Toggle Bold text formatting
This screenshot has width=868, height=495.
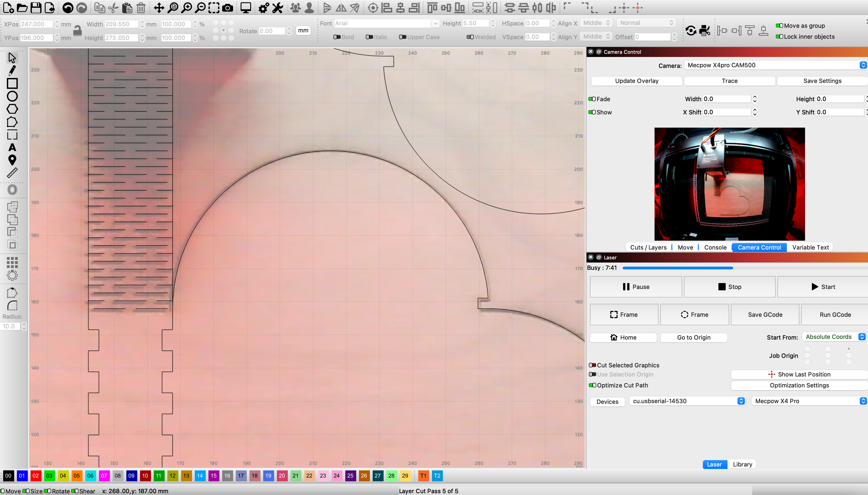(338, 37)
